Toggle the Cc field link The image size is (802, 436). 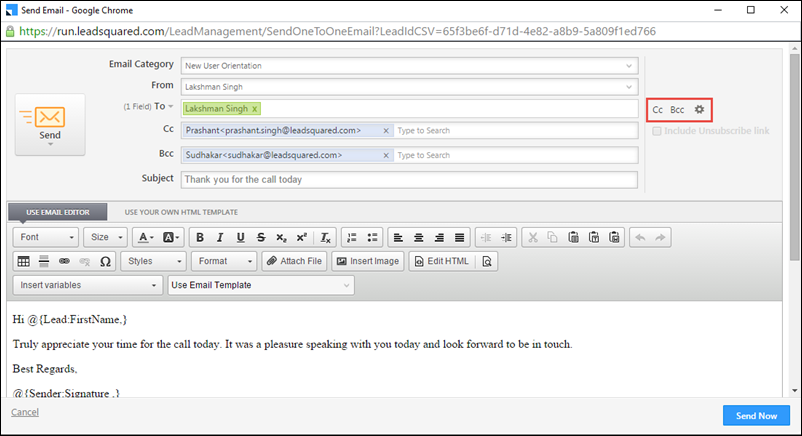[658, 110]
